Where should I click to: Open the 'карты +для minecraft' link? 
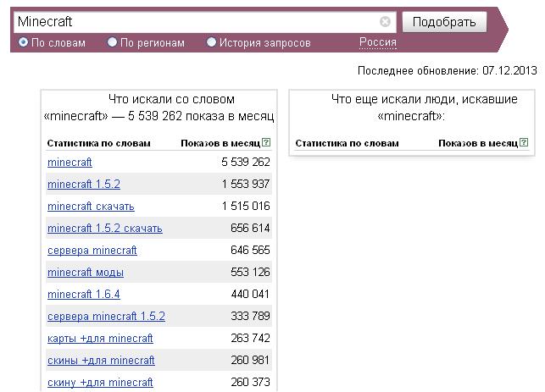pyautogui.click(x=100, y=338)
